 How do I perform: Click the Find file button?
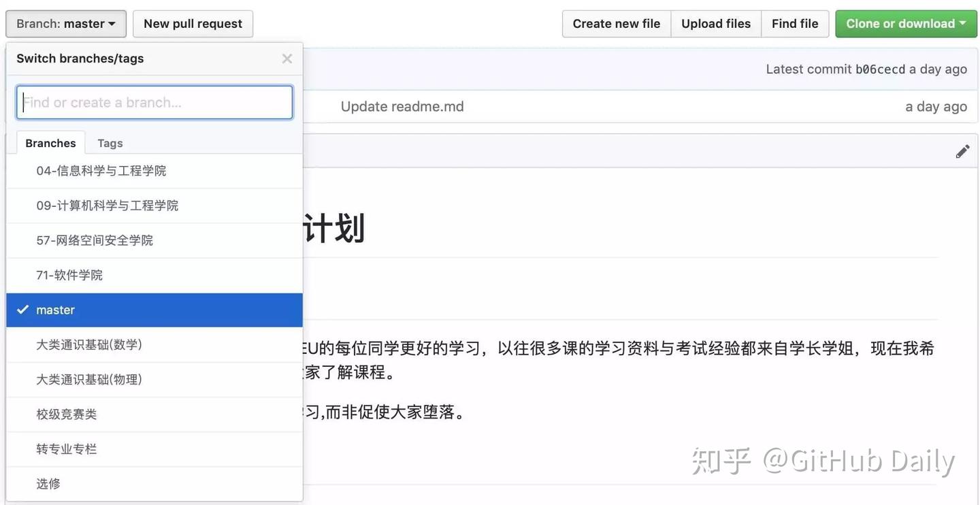(x=795, y=24)
